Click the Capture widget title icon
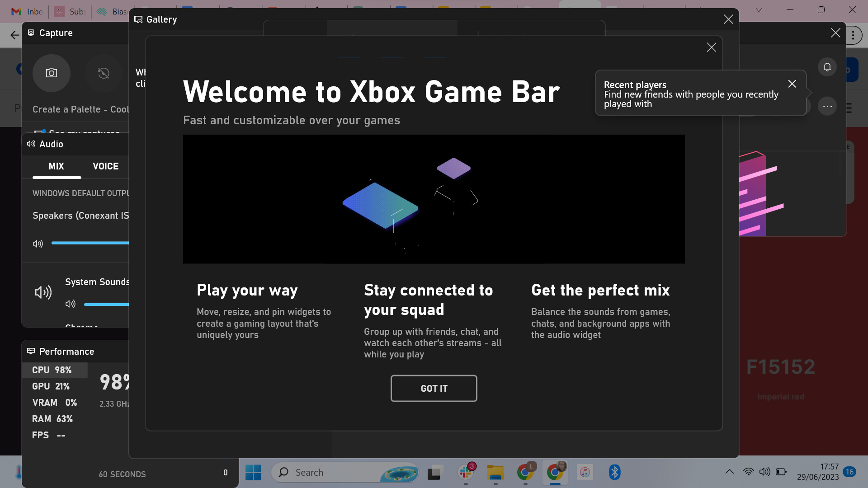 tap(31, 33)
